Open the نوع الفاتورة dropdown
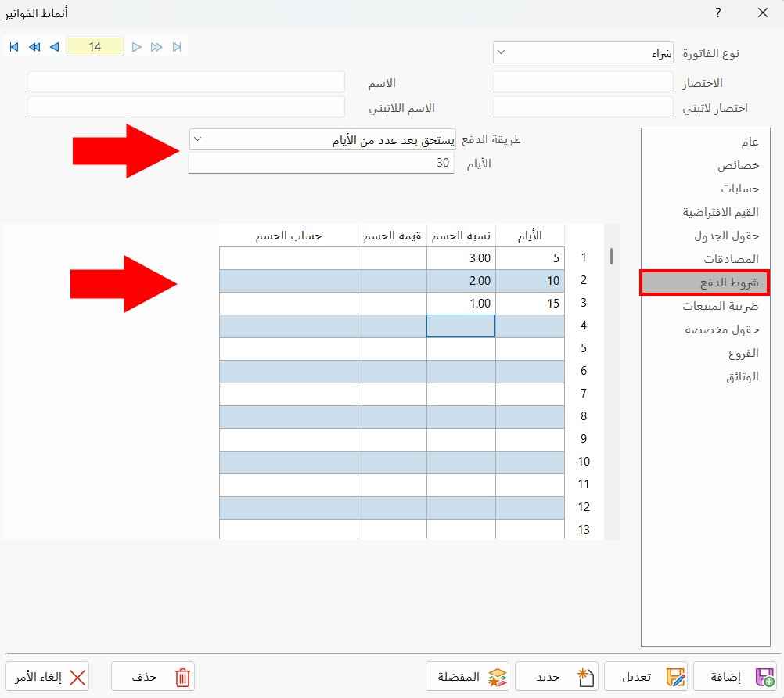Image resolution: width=784 pixels, height=698 pixels. [x=583, y=52]
